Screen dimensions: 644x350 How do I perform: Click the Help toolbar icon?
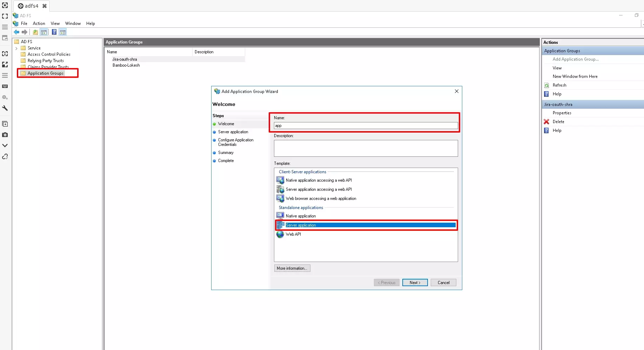54,32
